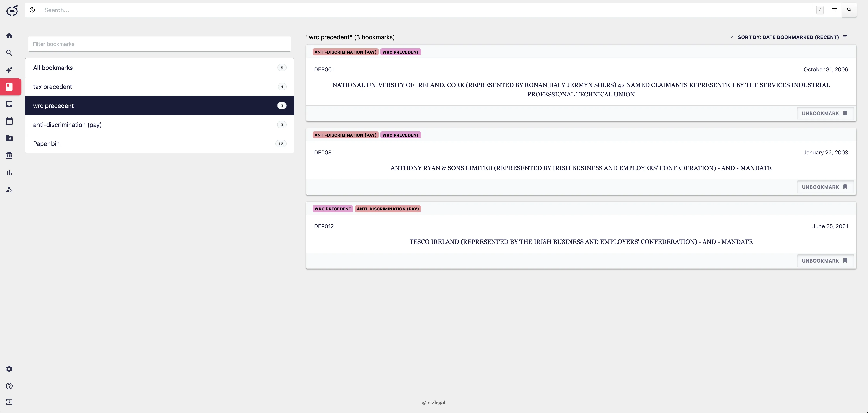The height and width of the screenshot is (413, 868).
Task: Expand the Sort By date bookmarked dropdown
Action: click(x=785, y=37)
